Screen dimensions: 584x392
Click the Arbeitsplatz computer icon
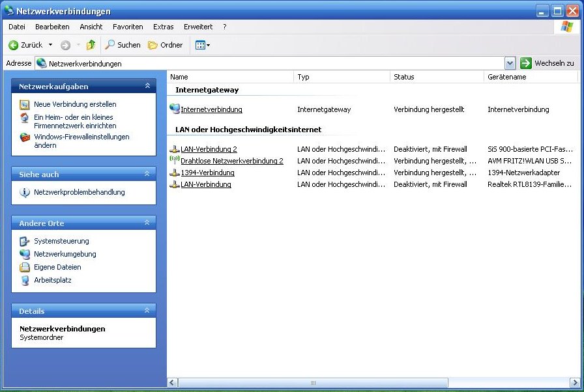pyautogui.click(x=25, y=281)
